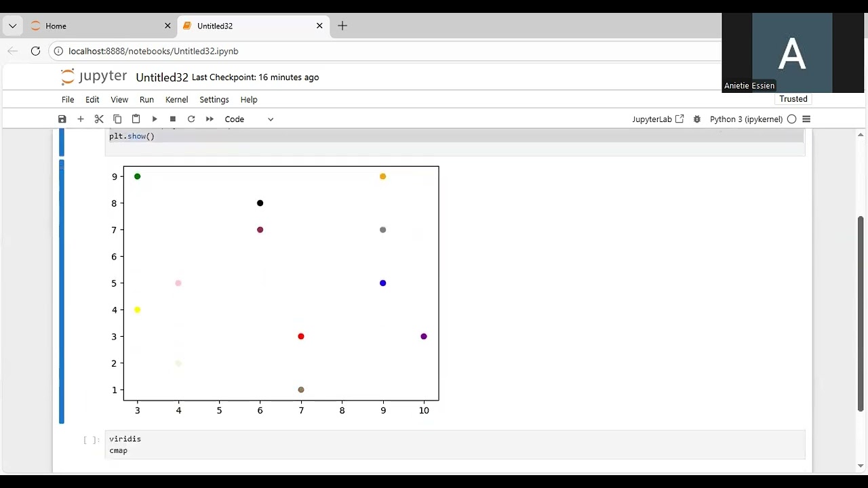Open the Run menu
Screen dimensions: 868x488
[146, 100]
